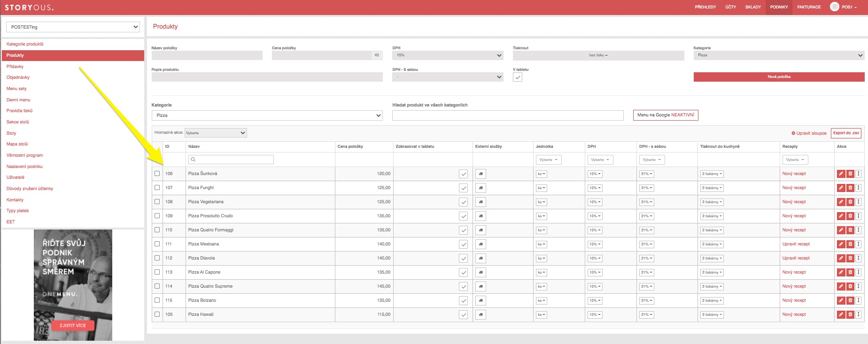Open external services truck icon for Pizza Diavola

click(480, 258)
